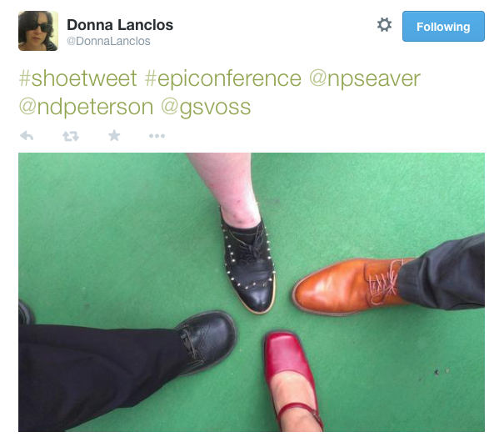Favorite the tweet with the star icon
The width and height of the screenshot is (504, 447).
point(114,135)
